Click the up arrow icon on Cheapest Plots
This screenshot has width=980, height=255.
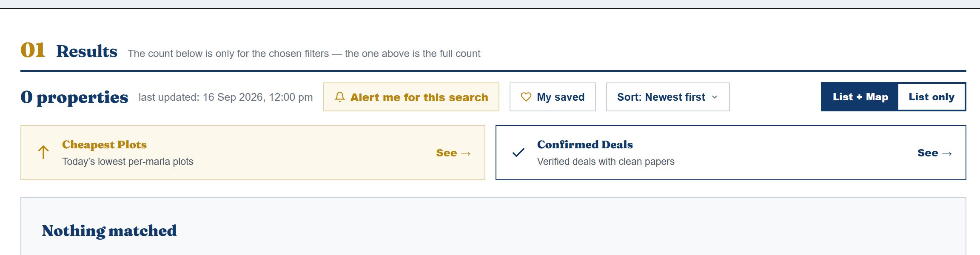coord(43,152)
